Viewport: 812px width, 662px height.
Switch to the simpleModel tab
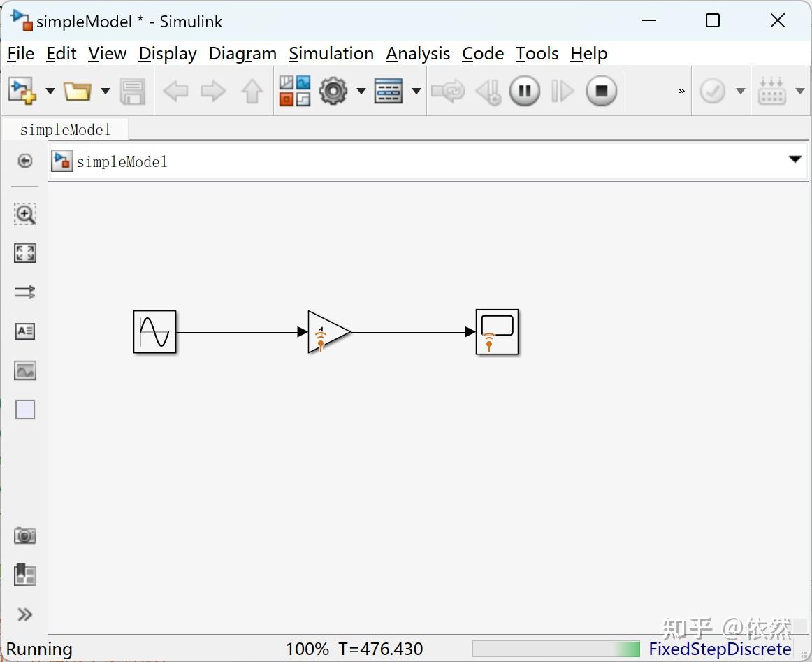click(x=66, y=129)
